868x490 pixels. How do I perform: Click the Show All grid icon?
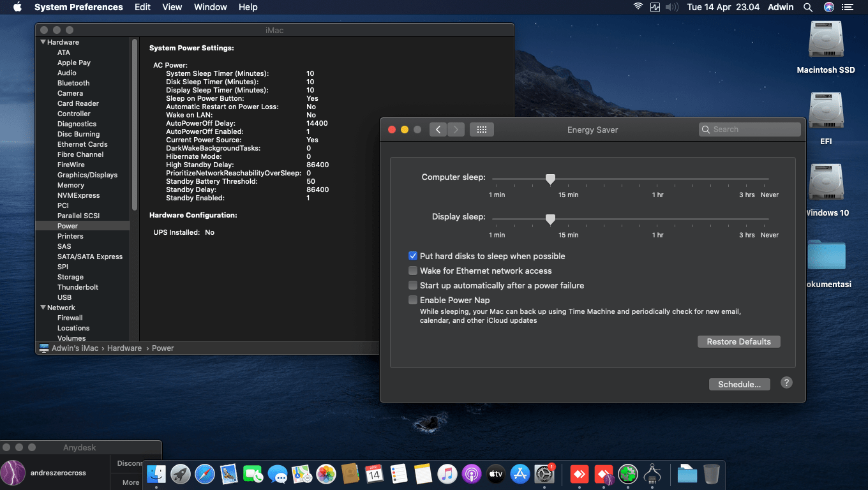[x=482, y=130]
